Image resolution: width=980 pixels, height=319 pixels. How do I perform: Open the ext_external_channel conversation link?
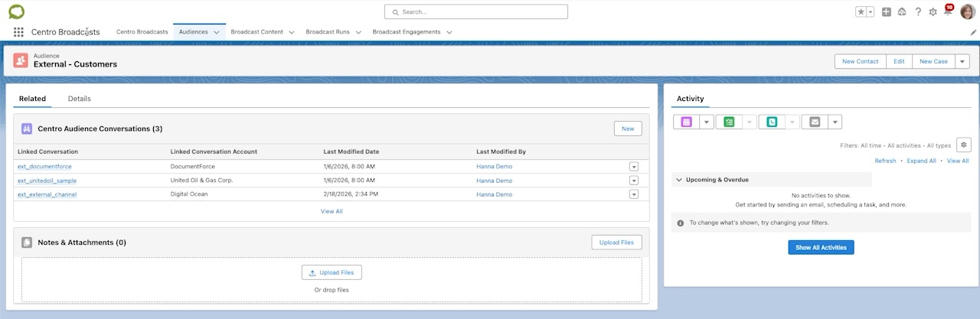pos(47,194)
